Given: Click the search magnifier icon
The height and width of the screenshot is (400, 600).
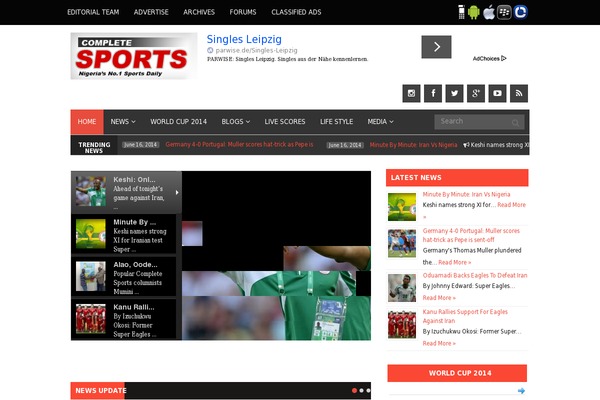Looking at the screenshot, I should (515, 122).
